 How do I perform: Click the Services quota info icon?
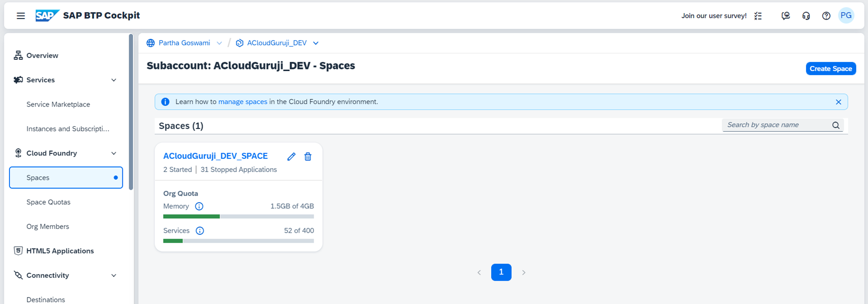[200, 231]
